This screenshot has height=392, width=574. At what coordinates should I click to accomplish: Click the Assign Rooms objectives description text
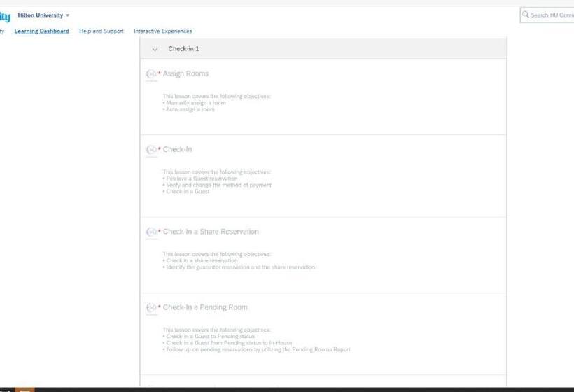216,103
